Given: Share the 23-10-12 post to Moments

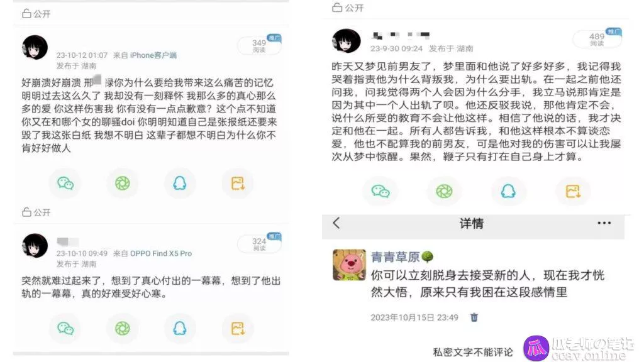Looking at the screenshot, I should 123,183.
